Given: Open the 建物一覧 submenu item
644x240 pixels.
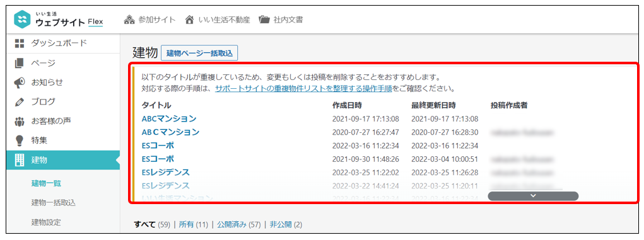Looking at the screenshot, I should coord(46,183).
